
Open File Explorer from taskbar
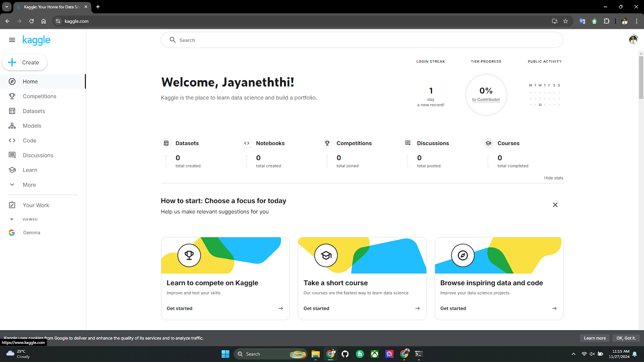coord(316,354)
